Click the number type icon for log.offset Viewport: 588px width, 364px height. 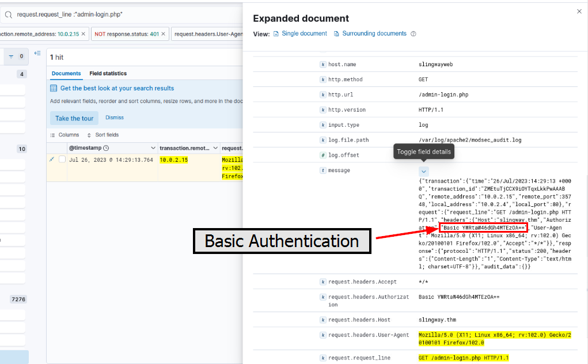(323, 156)
